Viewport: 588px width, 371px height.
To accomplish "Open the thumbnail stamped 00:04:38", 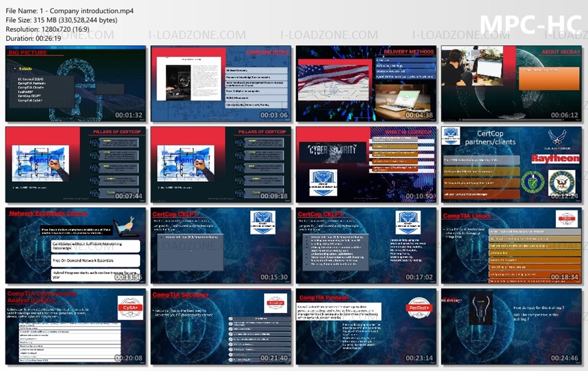I will (x=366, y=83).
